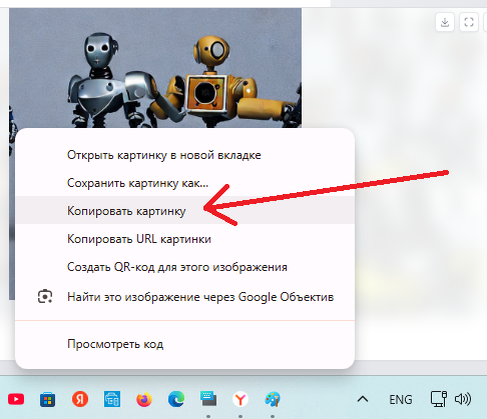
Task: Click the robots image thumbnail
Action: 155,68
